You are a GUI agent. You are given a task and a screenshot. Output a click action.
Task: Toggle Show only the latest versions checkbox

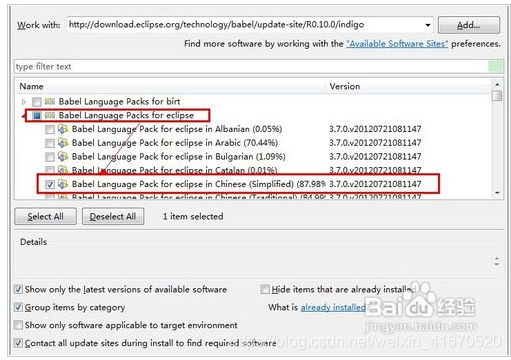pyautogui.click(x=18, y=289)
